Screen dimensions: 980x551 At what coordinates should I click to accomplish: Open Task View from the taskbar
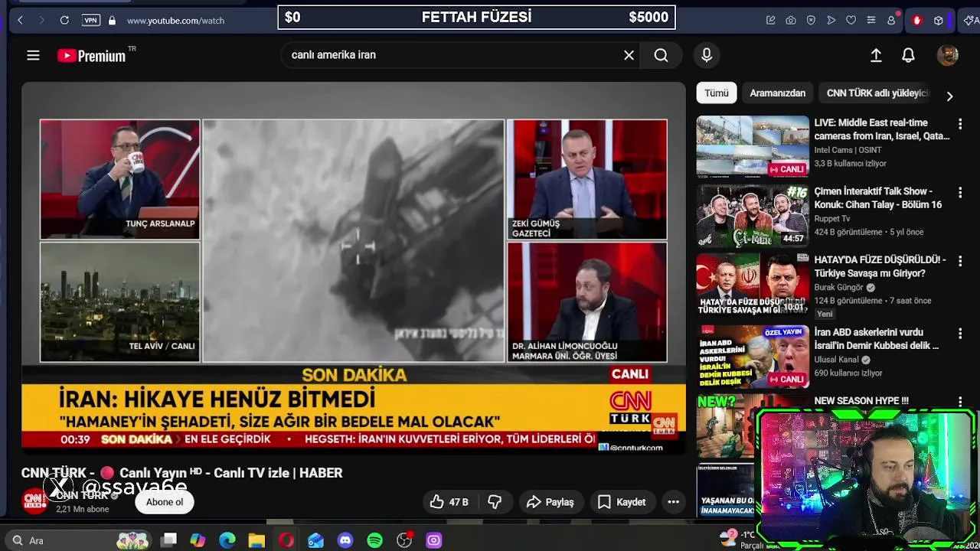coord(169,540)
